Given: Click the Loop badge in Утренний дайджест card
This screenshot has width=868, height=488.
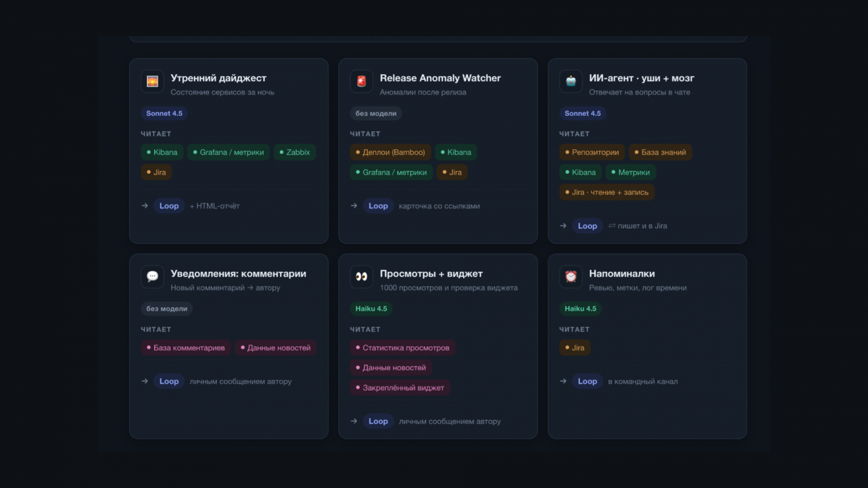Looking at the screenshot, I should [169, 206].
